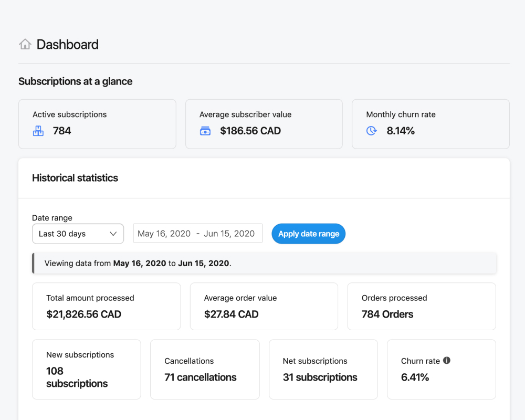Select the Total amount processed card
Viewport: 525px width, 420px height.
106,307
